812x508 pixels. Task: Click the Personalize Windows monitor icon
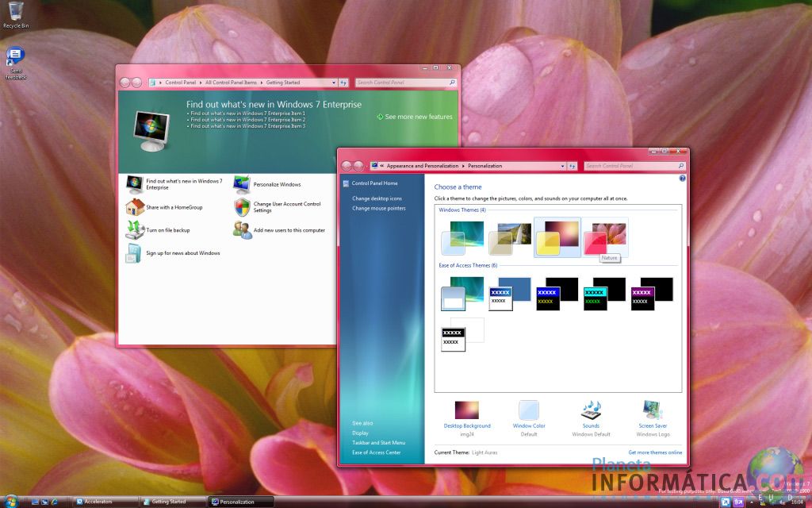pyautogui.click(x=242, y=184)
